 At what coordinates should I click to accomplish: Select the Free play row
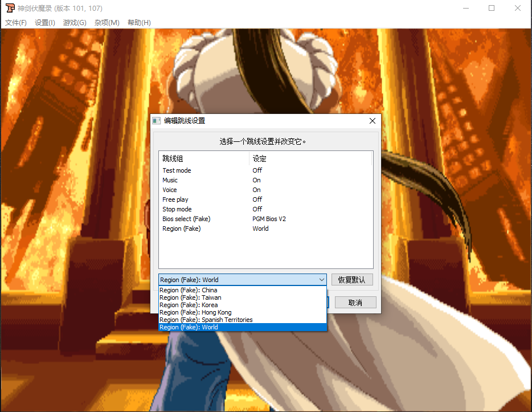tap(266, 199)
